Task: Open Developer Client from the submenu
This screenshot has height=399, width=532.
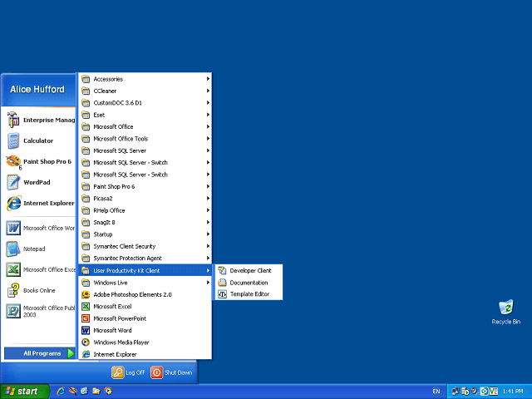Action: point(249,270)
